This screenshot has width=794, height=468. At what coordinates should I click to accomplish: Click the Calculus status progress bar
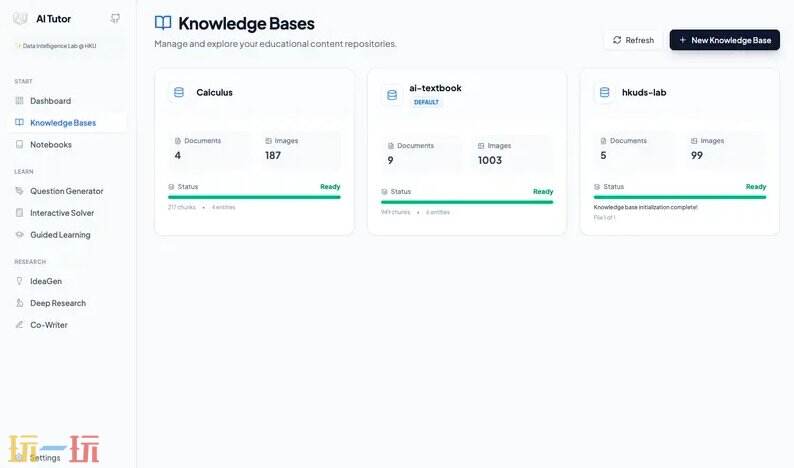coord(254,197)
